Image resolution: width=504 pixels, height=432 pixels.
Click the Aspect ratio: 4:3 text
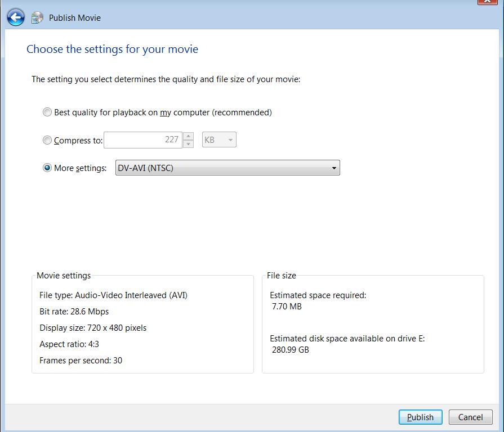69,344
